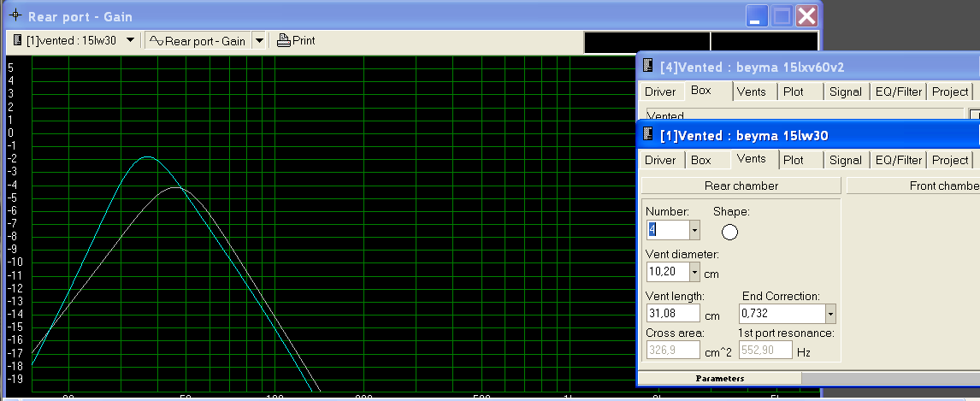Toggle the round vent Shape icon
Viewport: 980px width, 401px height.
pyautogui.click(x=729, y=233)
